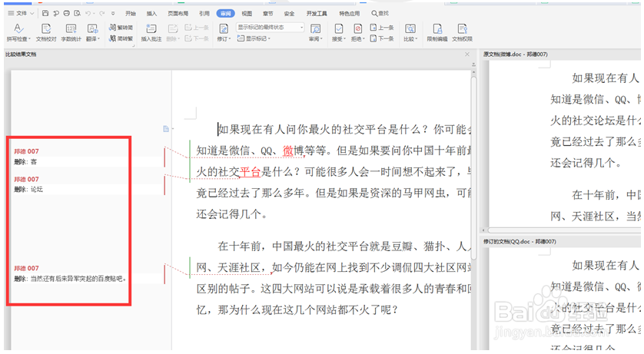Go to previous revision 上一条
Screen dimensions: 644x354
click(x=382, y=28)
